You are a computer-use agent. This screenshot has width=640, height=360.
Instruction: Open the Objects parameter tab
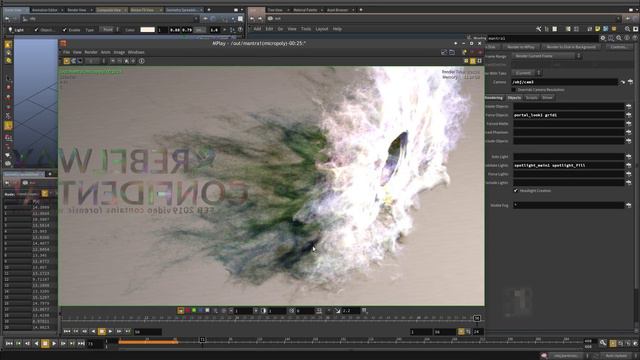point(514,98)
